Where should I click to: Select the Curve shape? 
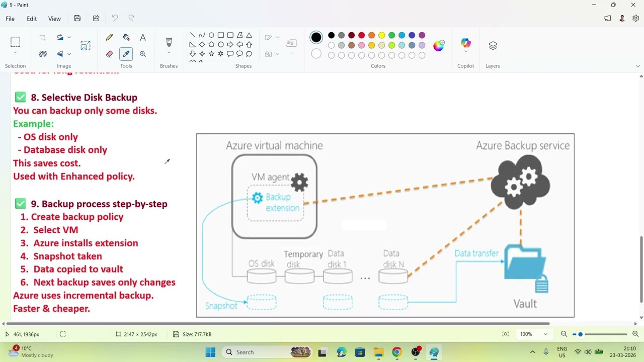click(x=202, y=35)
